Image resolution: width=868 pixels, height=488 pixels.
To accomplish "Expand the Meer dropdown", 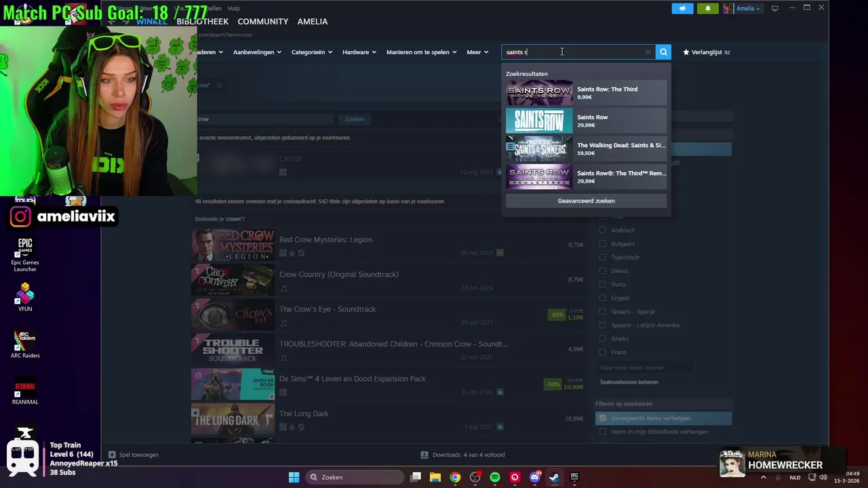I will tap(477, 52).
